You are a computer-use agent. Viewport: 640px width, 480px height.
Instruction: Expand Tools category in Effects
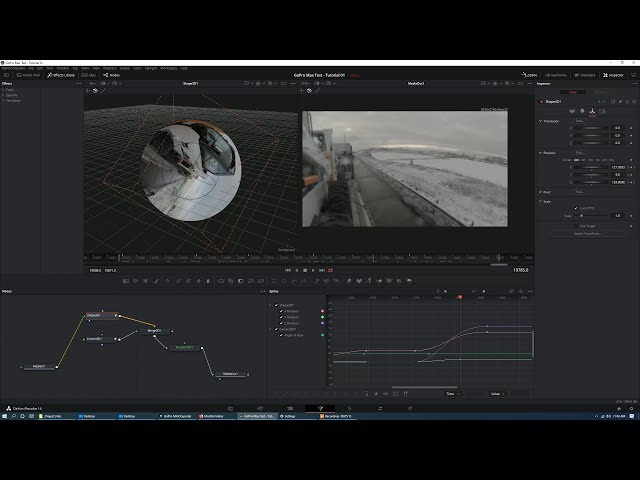[4, 90]
